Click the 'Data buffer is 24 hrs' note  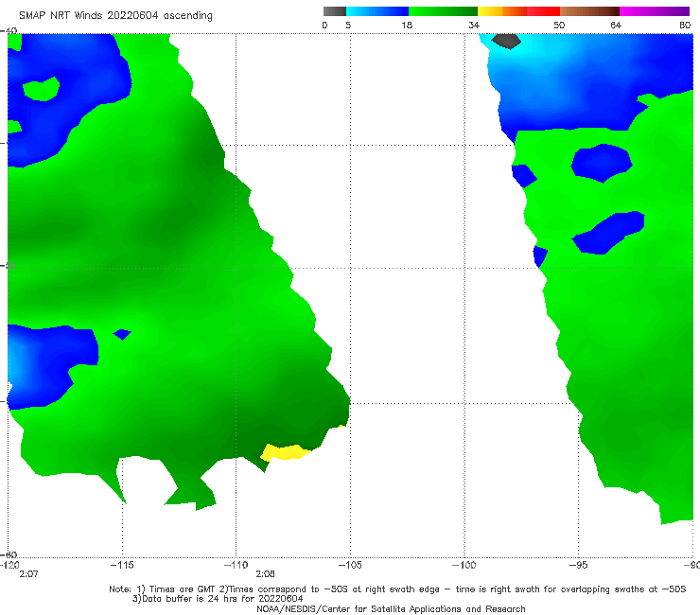(x=218, y=599)
